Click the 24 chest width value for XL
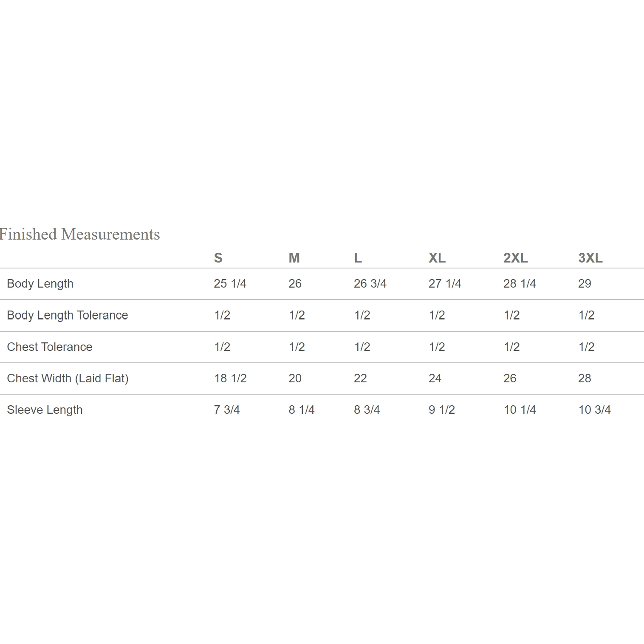The height and width of the screenshot is (644, 644). click(x=435, y=378)
